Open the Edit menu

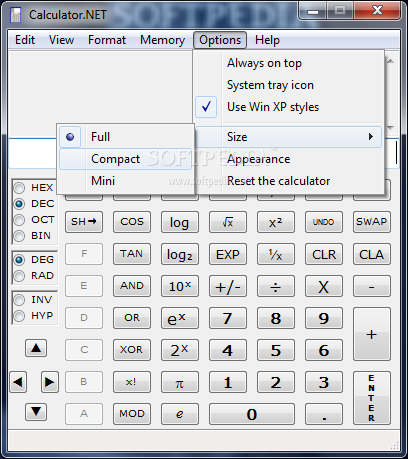[25, 40]
